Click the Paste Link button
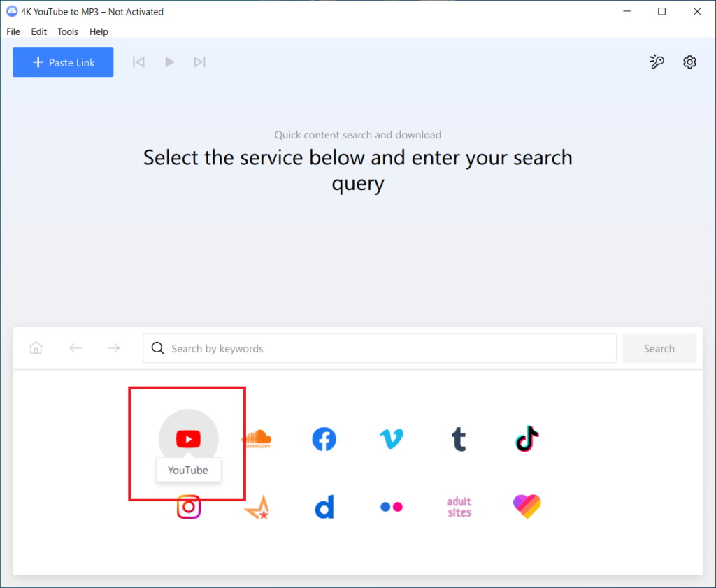 pos(63,62)
